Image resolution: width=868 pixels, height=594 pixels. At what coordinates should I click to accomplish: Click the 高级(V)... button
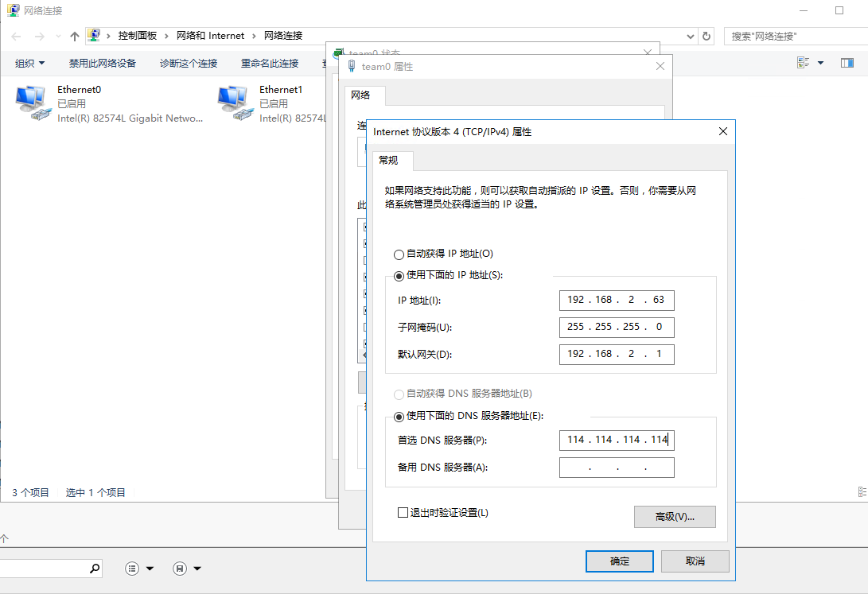[x=675, y=517]
